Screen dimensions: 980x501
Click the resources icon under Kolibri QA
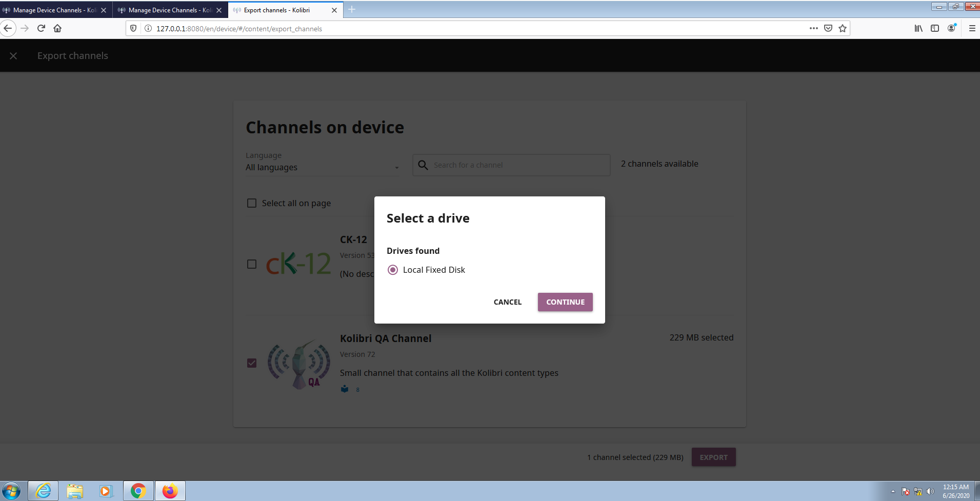point(345,389)
